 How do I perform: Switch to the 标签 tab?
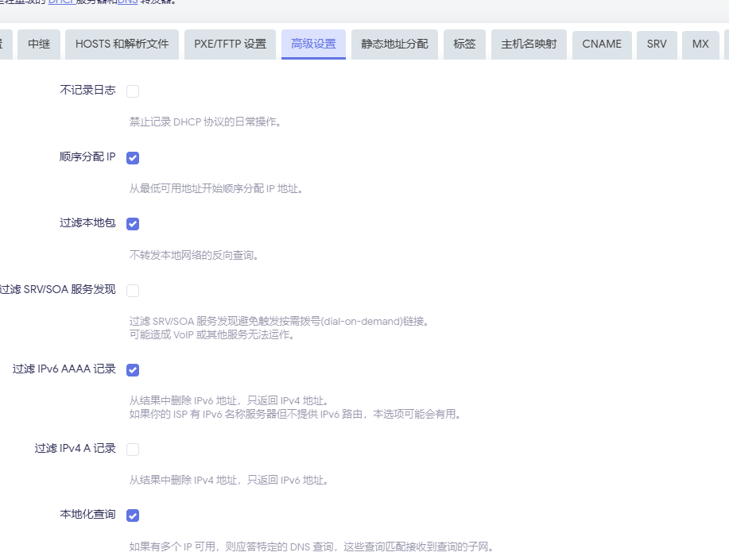pyautogui.click(x=464, y=44)
